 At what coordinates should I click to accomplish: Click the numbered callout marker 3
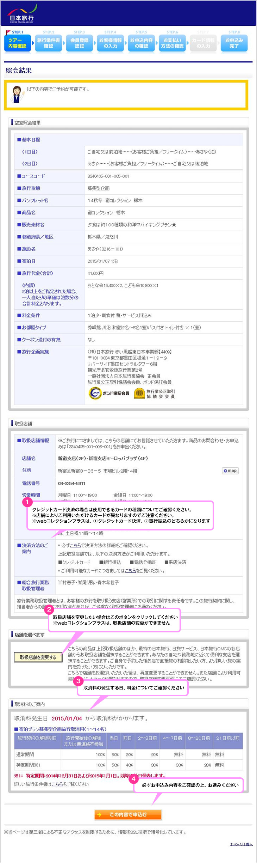pos(78,681)
